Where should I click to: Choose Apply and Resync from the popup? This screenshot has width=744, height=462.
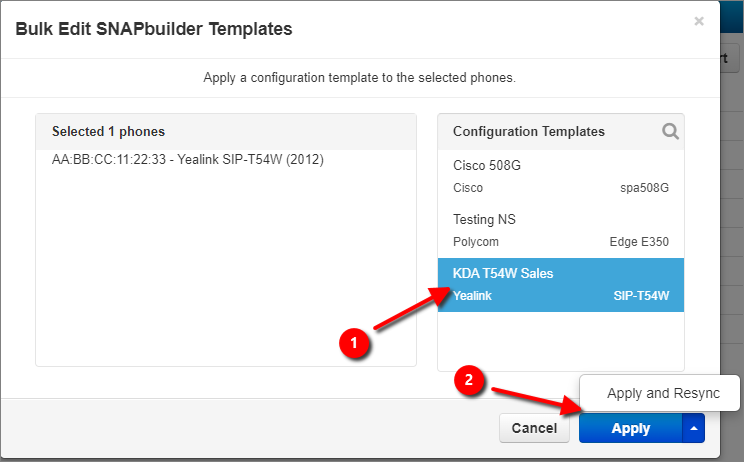click(663, 393)
